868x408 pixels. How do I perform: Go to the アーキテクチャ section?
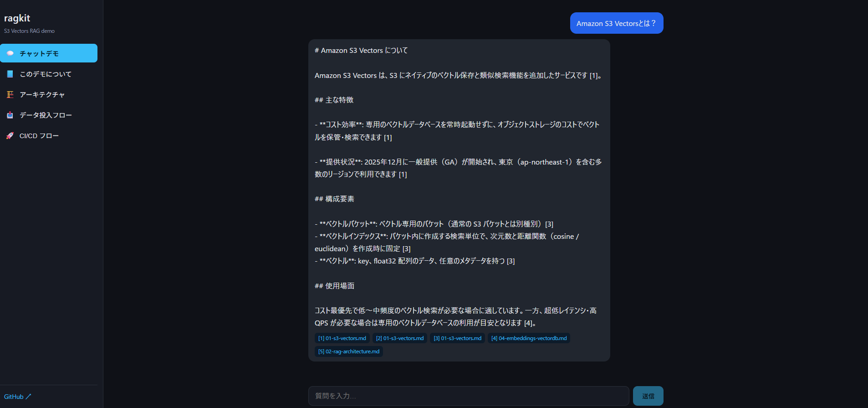(x=49, y=94)
